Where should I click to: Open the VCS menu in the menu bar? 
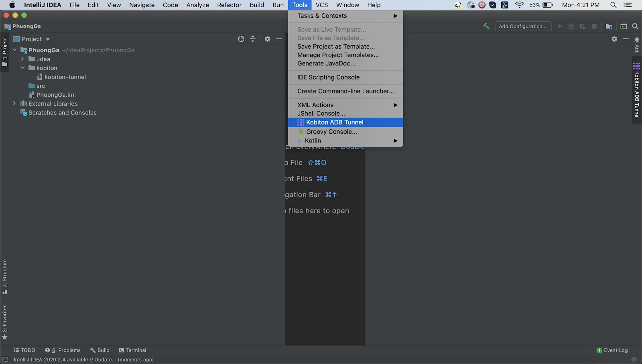(322, 5)
